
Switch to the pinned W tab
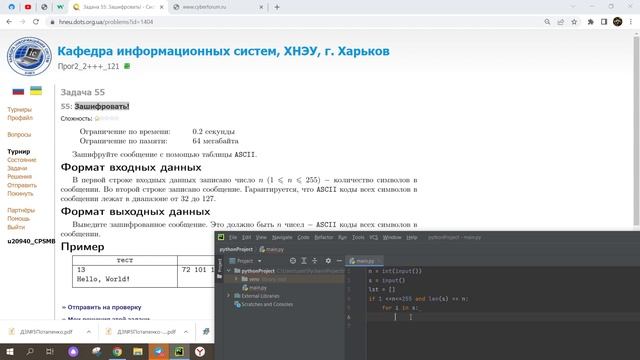point(60,7)
